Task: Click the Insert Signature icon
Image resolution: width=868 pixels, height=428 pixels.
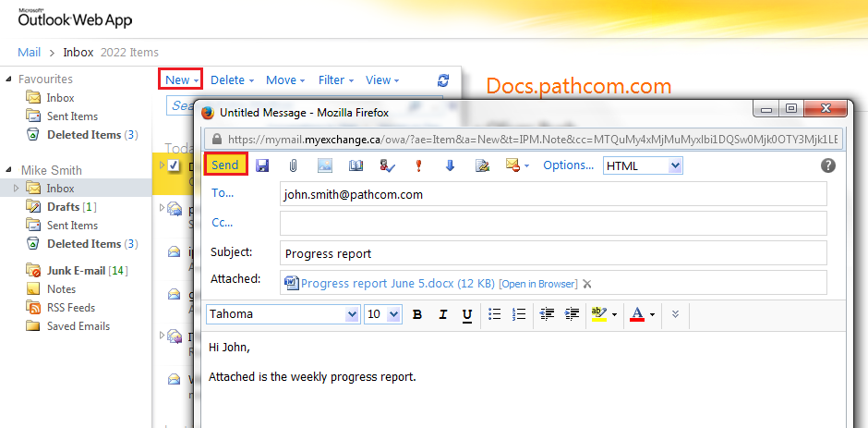Action: tap(483, 165)
